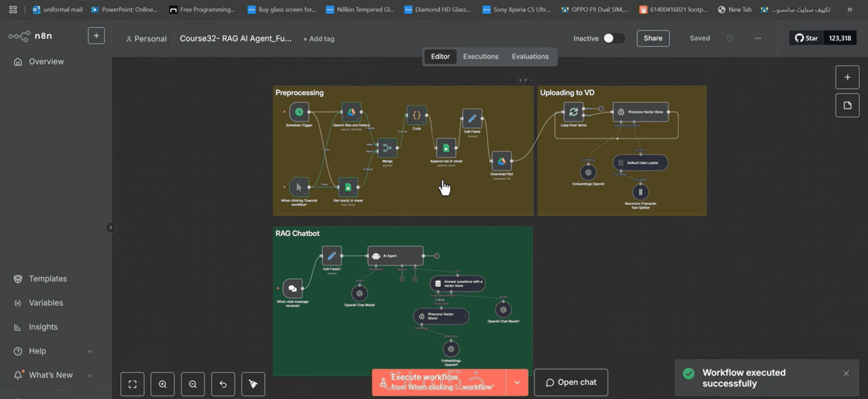Expand the Help menu chevron
Screen dimensions: 868x399
click(90, 351)
